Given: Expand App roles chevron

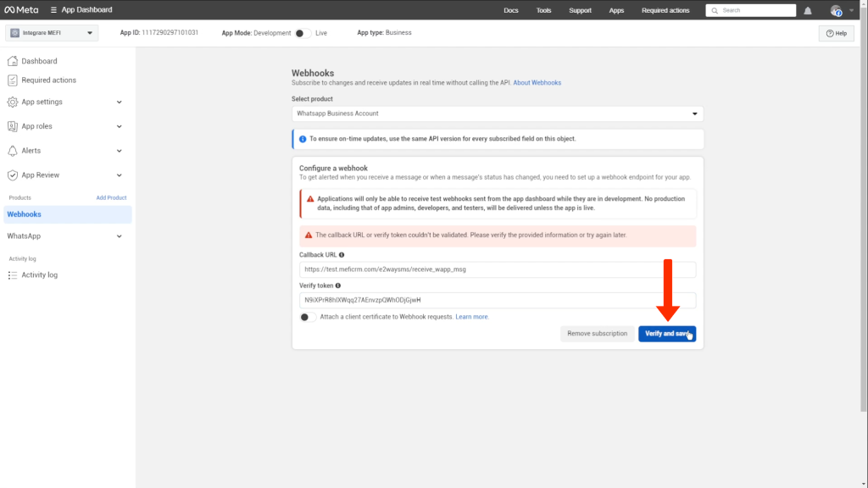Looking at the screenshot, I should tap(119, 126).
